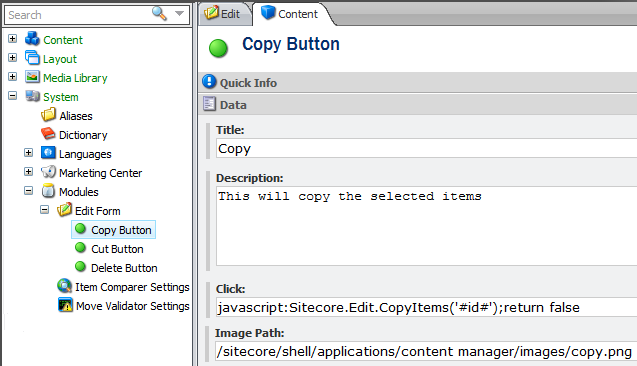Image resolution: width=637 pixels, height=366 pixels.
Task: Toggle the Data section header
Action: (418, 105)
